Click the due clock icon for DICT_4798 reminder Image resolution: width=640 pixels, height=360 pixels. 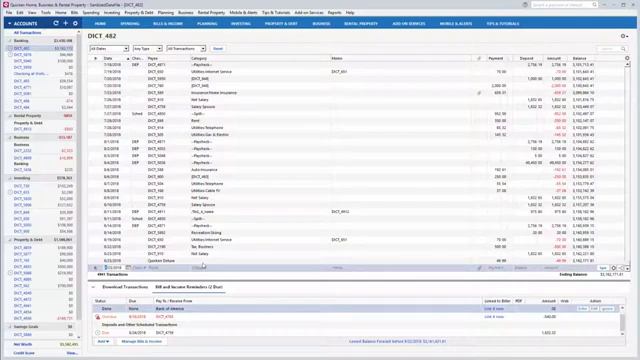pyautogui.click(x=98, y=333)
